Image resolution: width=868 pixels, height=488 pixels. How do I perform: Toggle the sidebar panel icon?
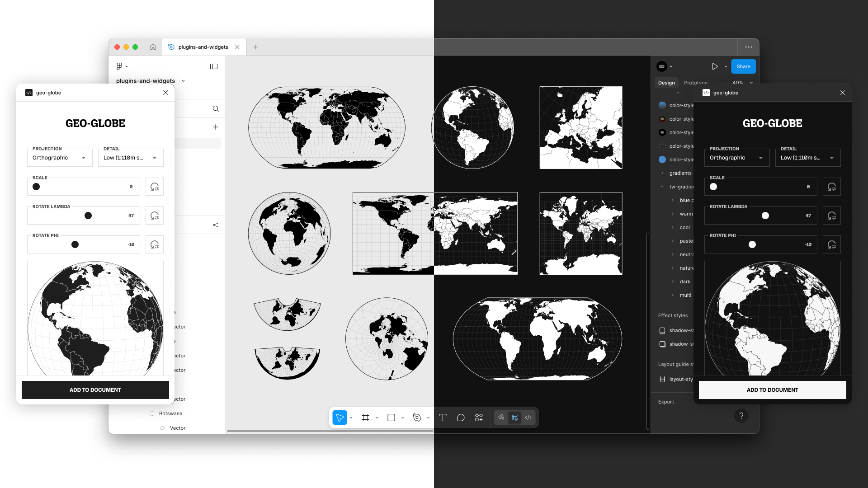pyautogui.click(x=214, y=66)
